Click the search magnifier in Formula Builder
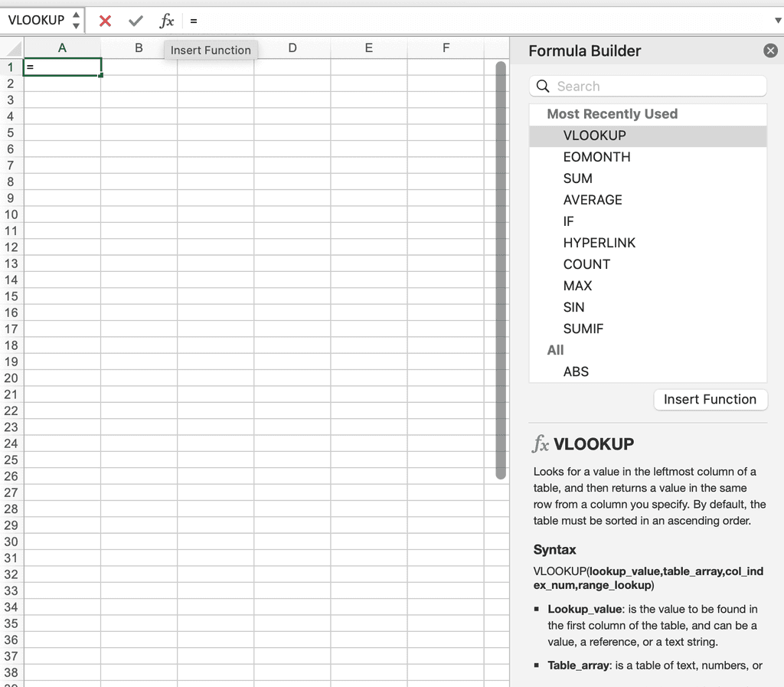The height and width of the screenshot is (687, 784). (x=543, y=86)
